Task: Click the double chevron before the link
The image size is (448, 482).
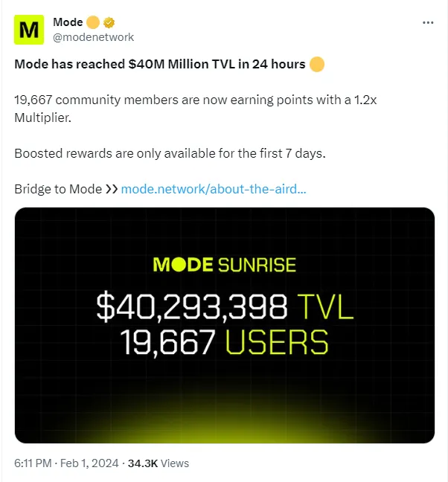Action: [112, 189]
